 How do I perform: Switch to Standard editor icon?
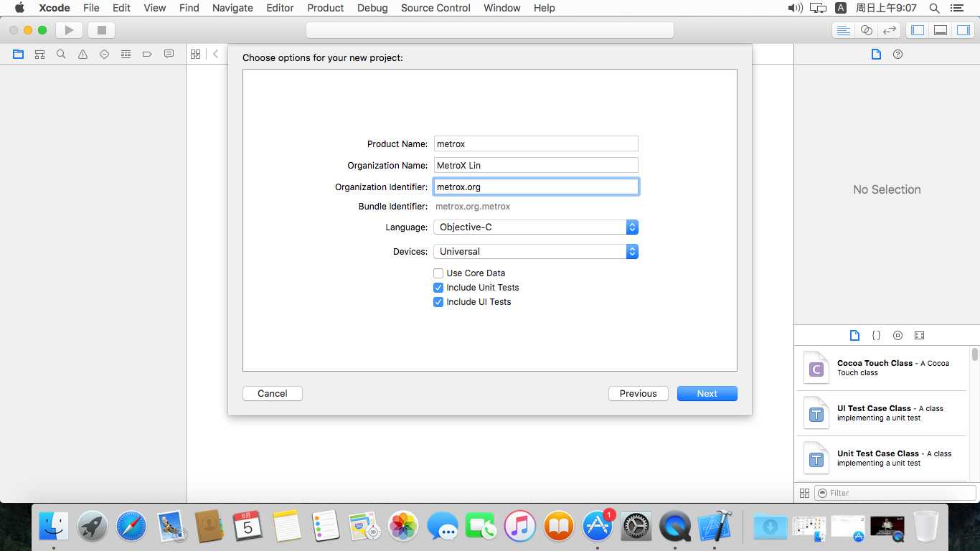coord(844,30)
